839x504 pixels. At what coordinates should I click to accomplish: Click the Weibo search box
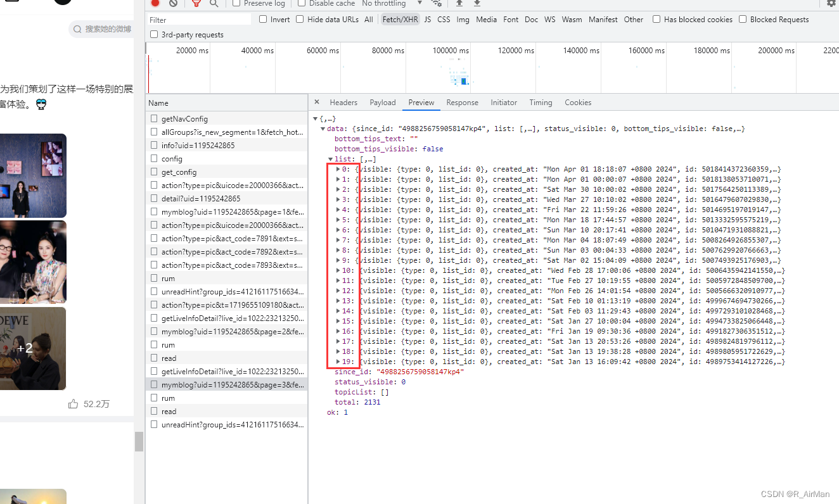(x=101, y=29)
